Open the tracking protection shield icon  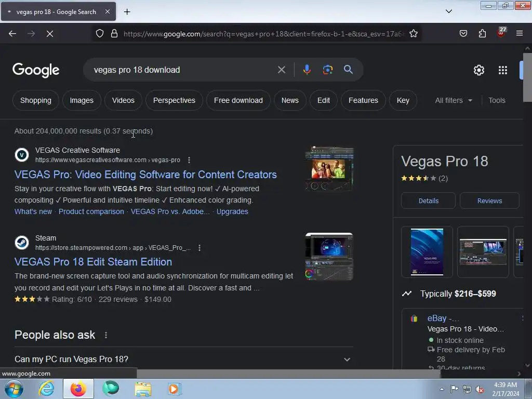(99, 34)
